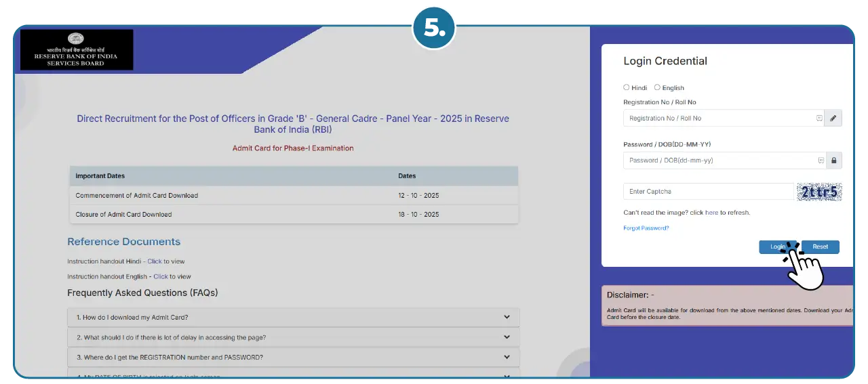Click chevron on 'lot of delay' FAQ row

tap(507, 337)
